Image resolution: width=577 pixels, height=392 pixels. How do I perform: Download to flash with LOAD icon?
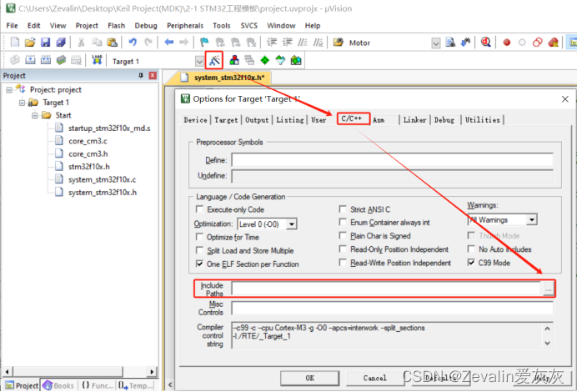97,60
